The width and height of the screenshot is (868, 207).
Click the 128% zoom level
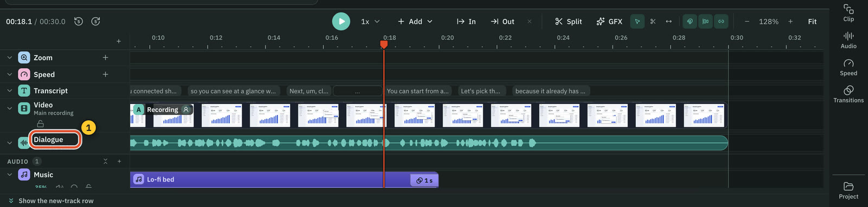click(769, 22)
